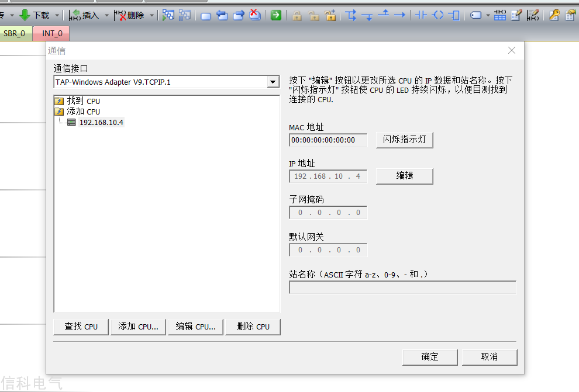Select the 添加 CPU tree node
The image size is (579, 392).
tap(83, 112)
